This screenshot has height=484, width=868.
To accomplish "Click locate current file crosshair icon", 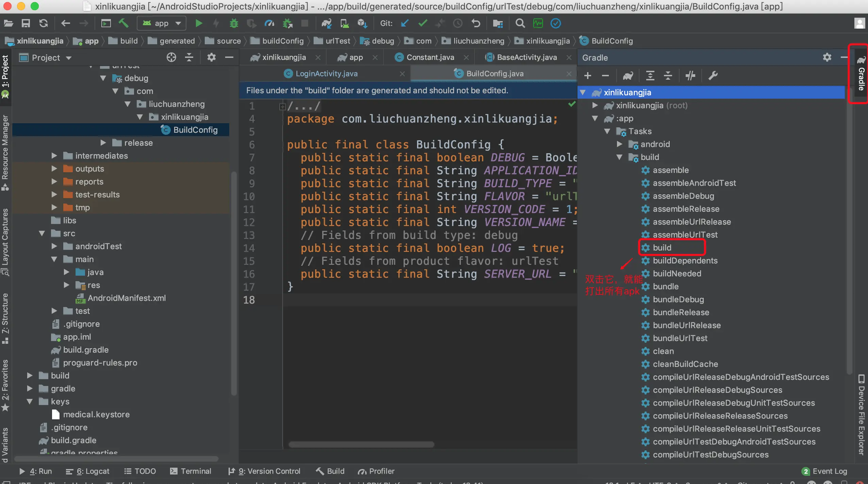I will [x=171, y=58].
